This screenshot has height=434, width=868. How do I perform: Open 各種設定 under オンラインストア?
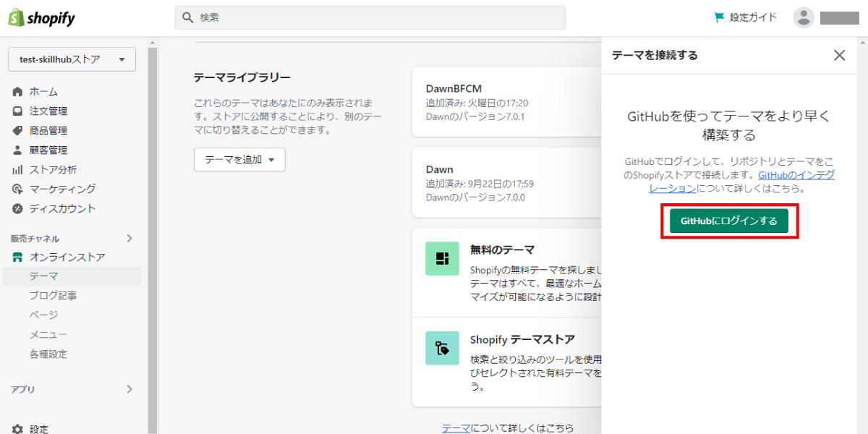pos(48,354)
